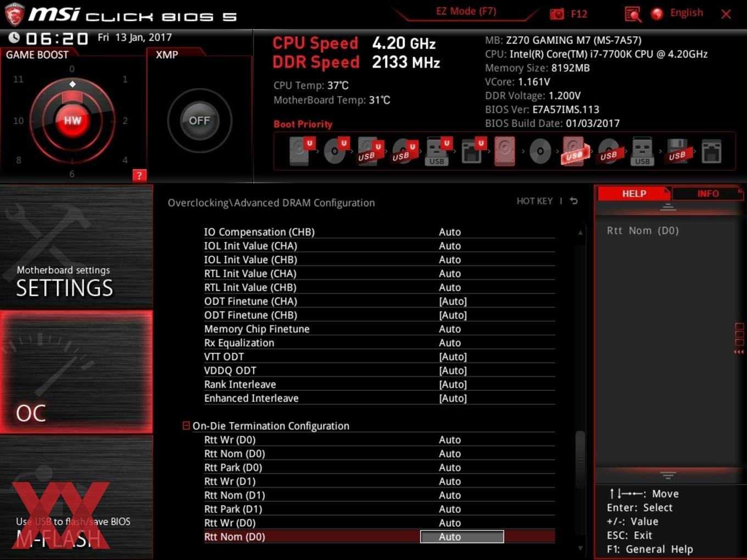Click the scroll-down arrow of the settings list
Screen dimensions: 747x560
(580, 548)
